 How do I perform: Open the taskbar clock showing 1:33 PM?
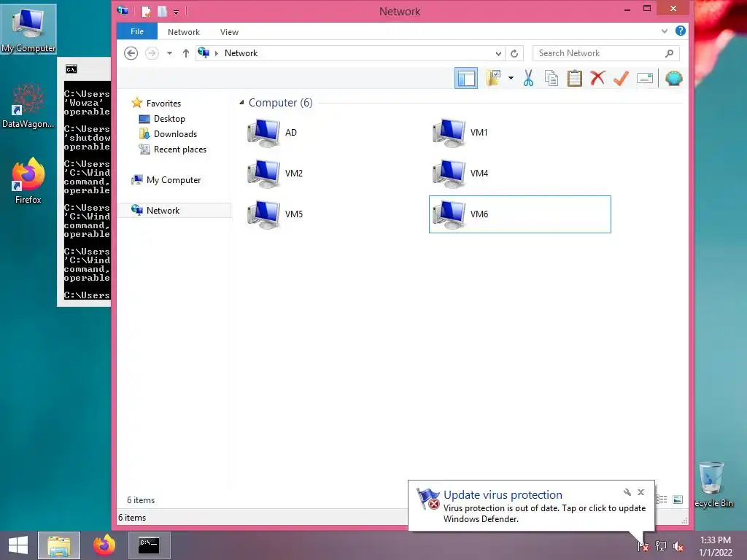point(716,546)
